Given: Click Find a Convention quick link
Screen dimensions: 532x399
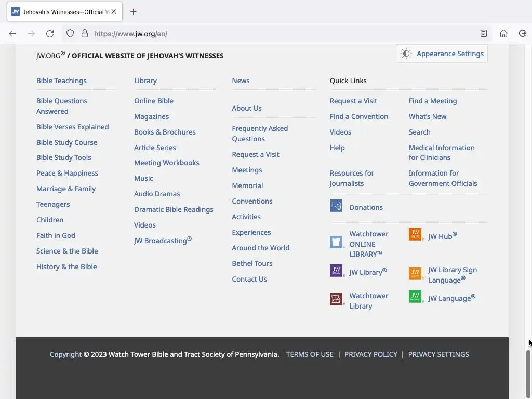Looking at the screenshot, I should 359,117.
